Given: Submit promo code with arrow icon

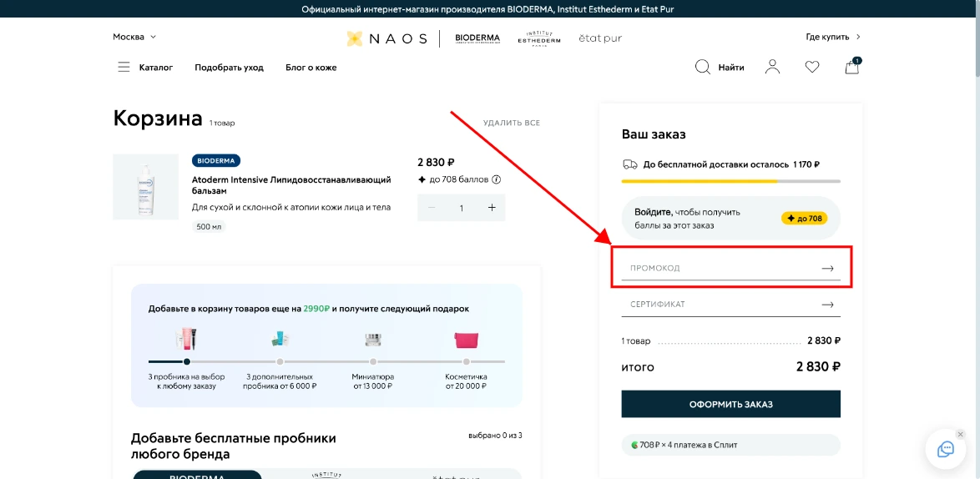Looking at the screenshot, I should 827,268.
